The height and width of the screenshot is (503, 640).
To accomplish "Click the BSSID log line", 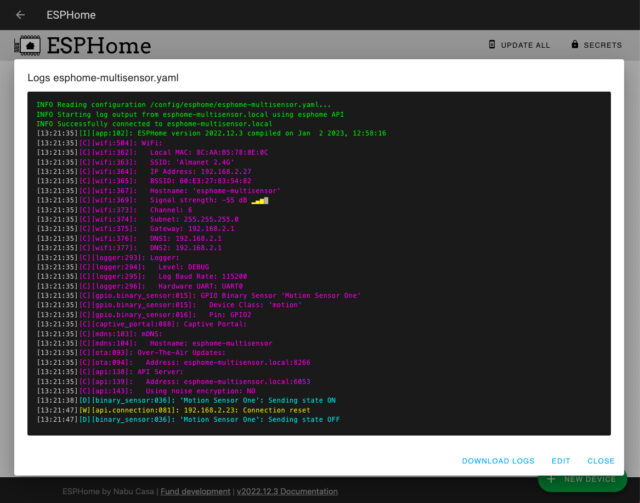I will pos(144,181).
